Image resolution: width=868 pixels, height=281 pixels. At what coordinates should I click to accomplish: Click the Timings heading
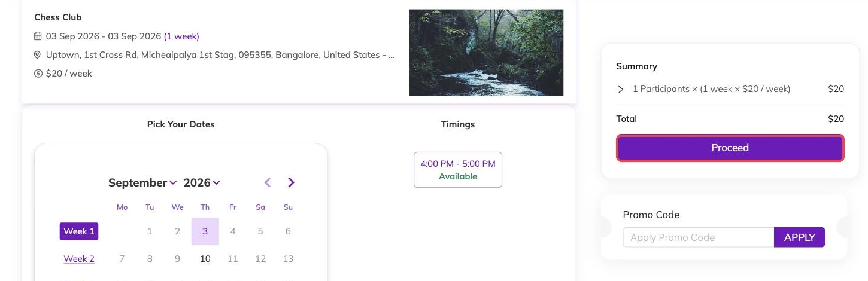pos(458,124)
